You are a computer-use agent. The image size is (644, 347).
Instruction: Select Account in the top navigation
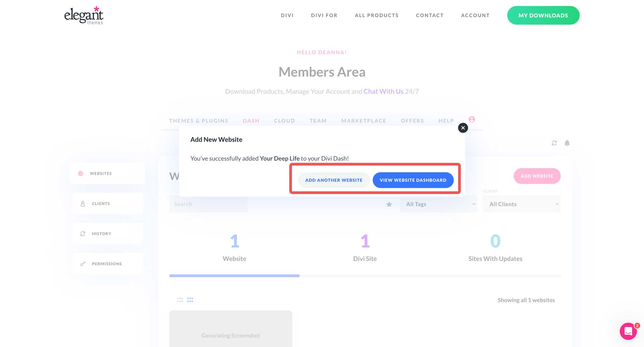pyautogui.click(x=475, y=15)
